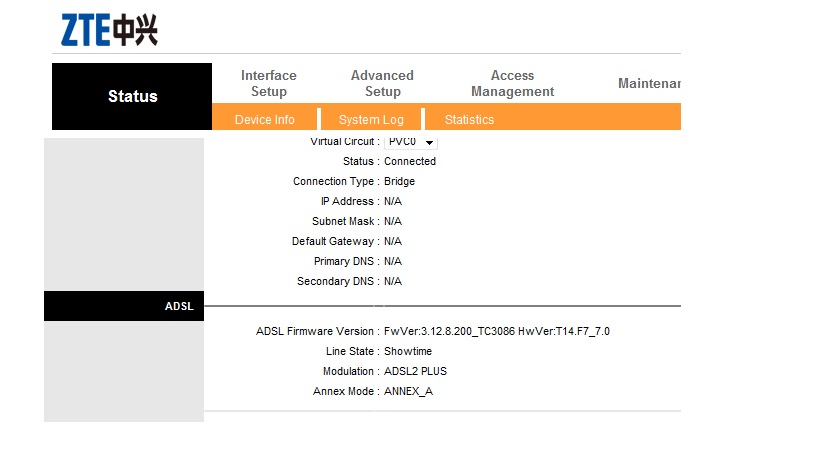The image size is (819, 460).
Task: Open the Statistics sub-tab
Action: [469, 120]
